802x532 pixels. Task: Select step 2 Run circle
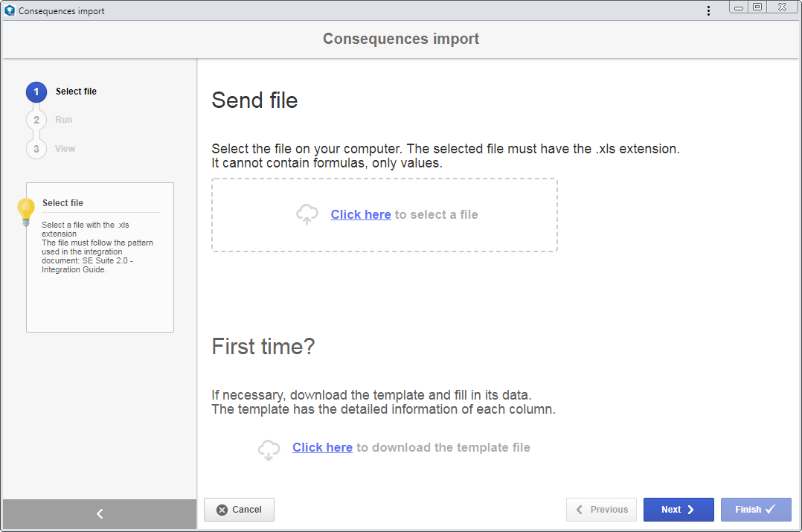click(36, 121)
